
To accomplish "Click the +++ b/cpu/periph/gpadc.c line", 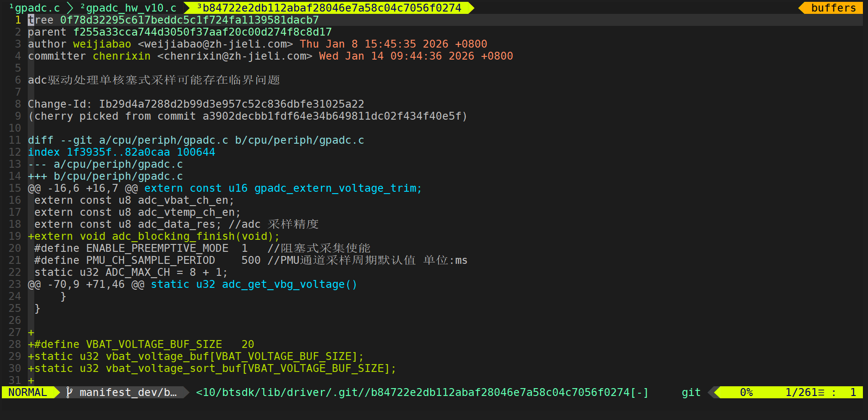I will (x=105, y=176).
